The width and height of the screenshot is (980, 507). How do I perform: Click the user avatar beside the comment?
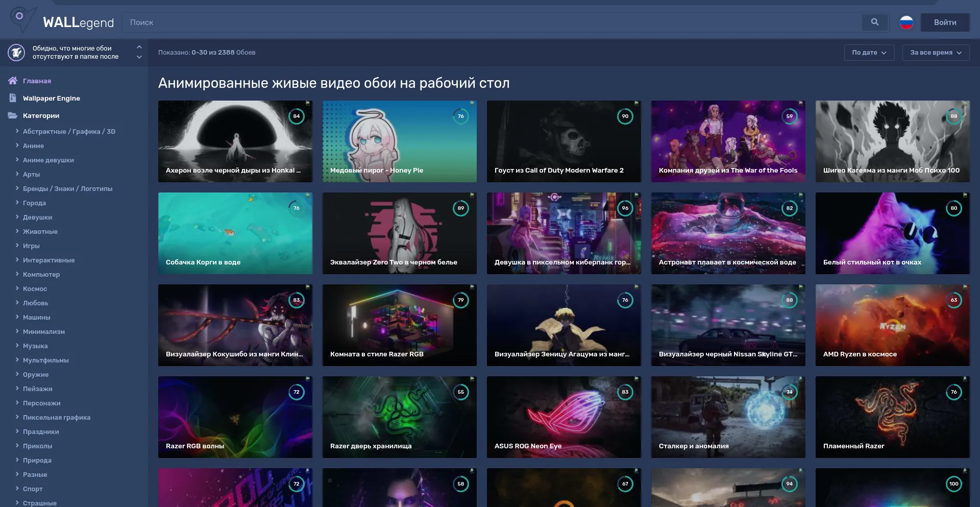click(16, 53)
